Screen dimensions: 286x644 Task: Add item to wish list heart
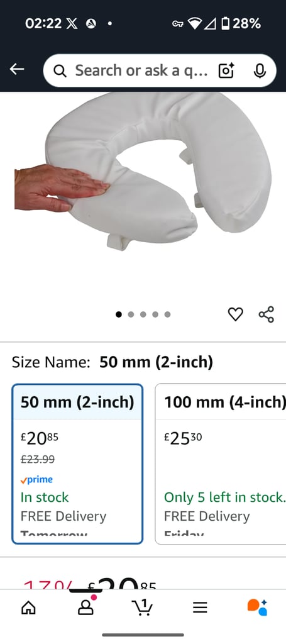click(x=235, y=314)
